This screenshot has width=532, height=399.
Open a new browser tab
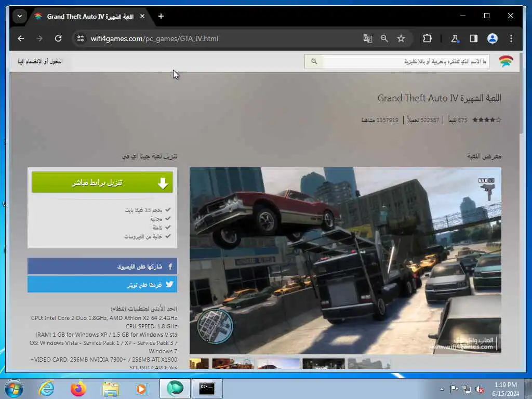(x=161, y=16)
